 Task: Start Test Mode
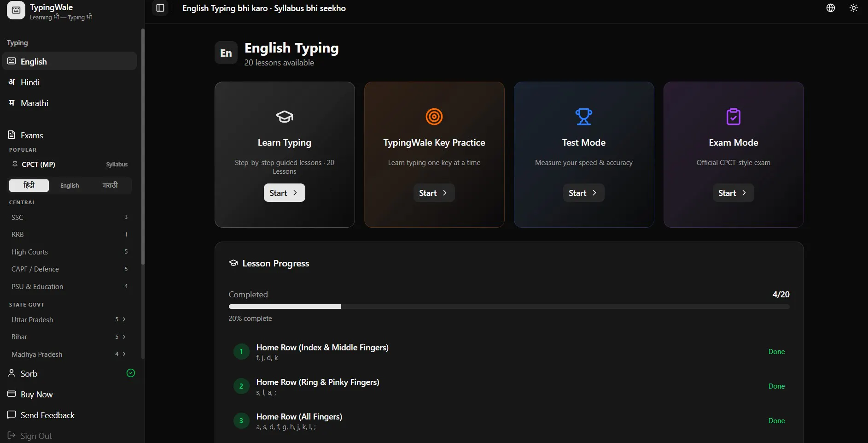pos(584,193)
